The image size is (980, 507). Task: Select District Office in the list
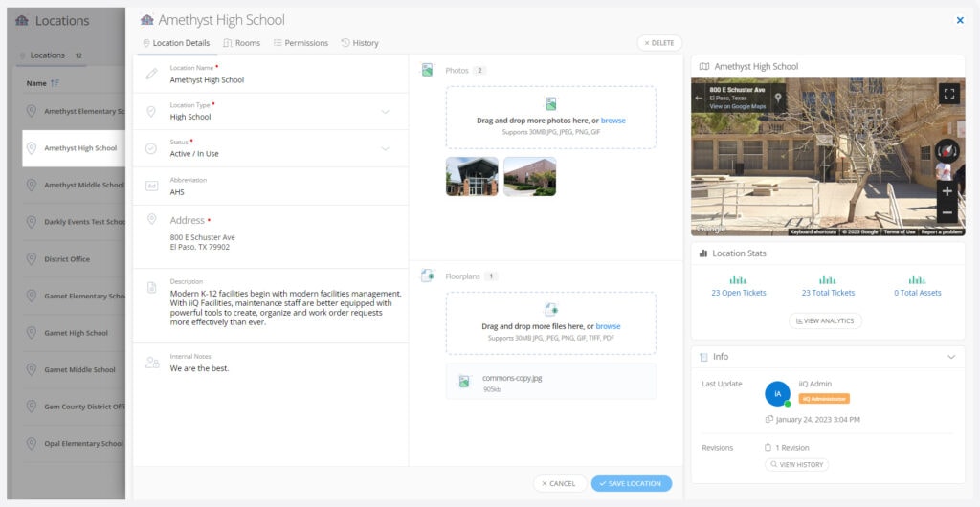point(74,259)
